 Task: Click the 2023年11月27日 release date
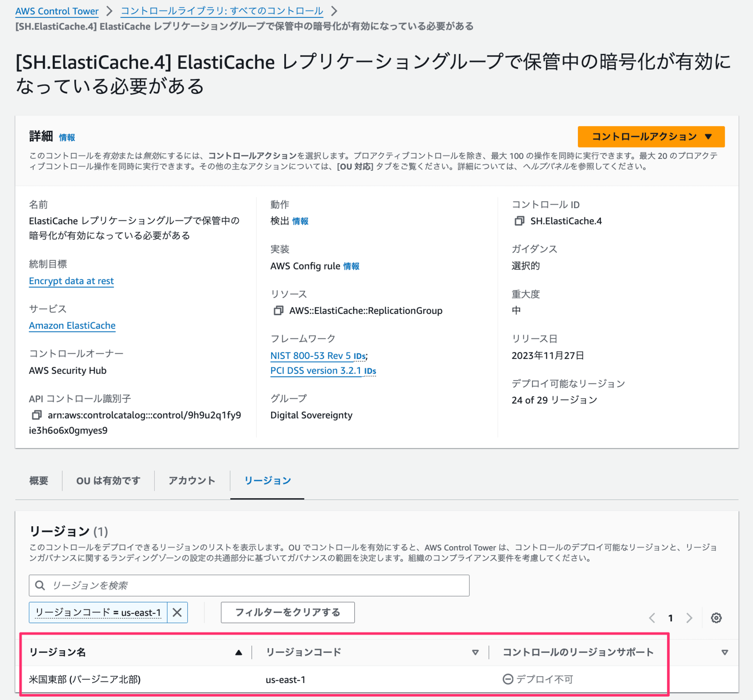point(548,355)
